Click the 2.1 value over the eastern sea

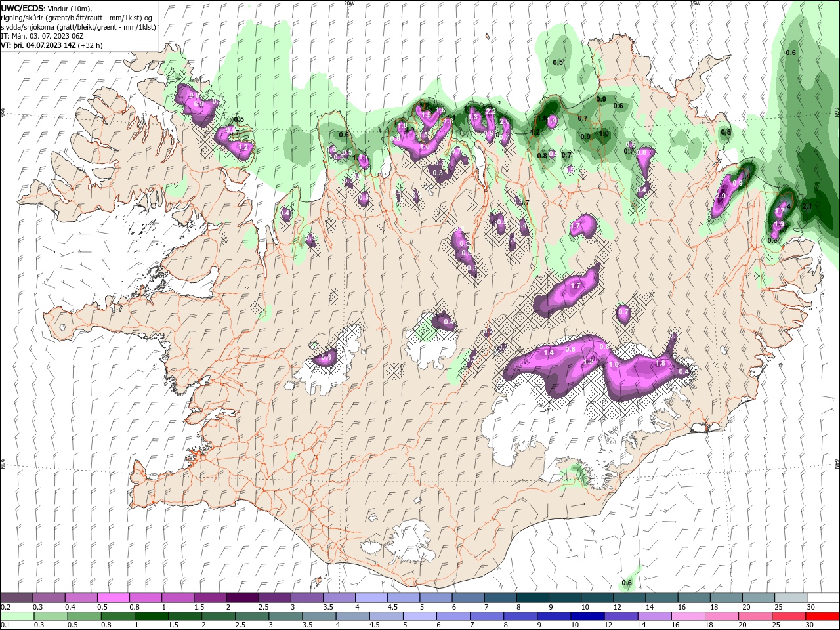point(807,206)
